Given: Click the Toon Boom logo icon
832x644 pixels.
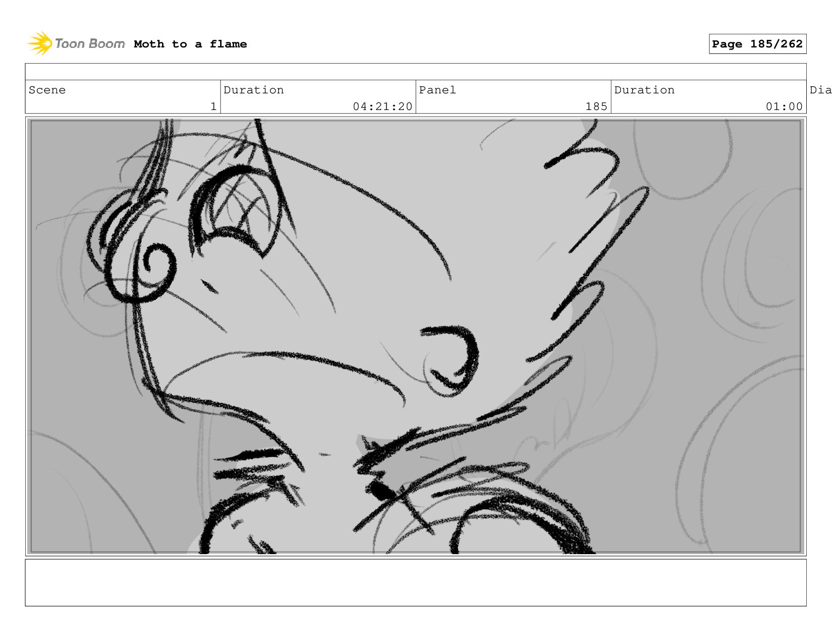Looking at the screenshot, I should (x=40, y=43).
